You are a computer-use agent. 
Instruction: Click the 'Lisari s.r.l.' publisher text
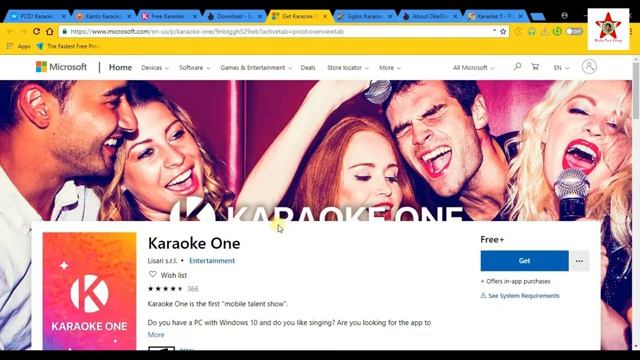coord(162,261)
